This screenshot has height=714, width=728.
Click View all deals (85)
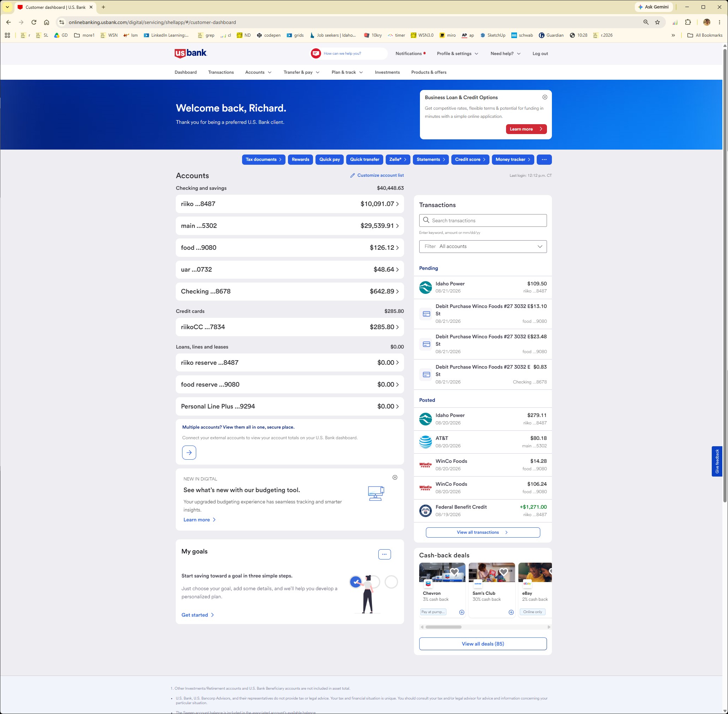click(483, 644)
